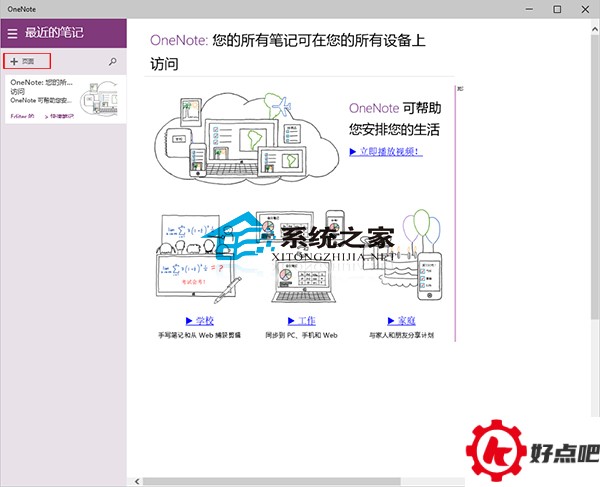This screenshot has width=600, height=487.
Task: Open the OneNote recent note card
Action: pos(65,99)
